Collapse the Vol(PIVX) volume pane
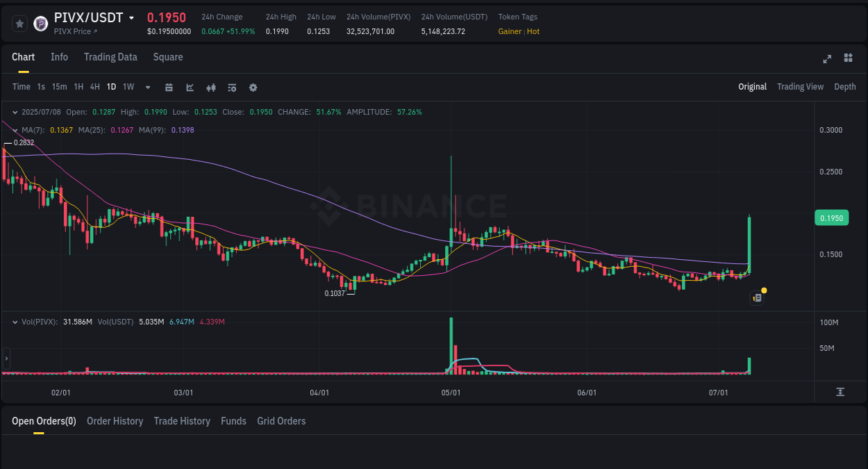 point(15,321)
